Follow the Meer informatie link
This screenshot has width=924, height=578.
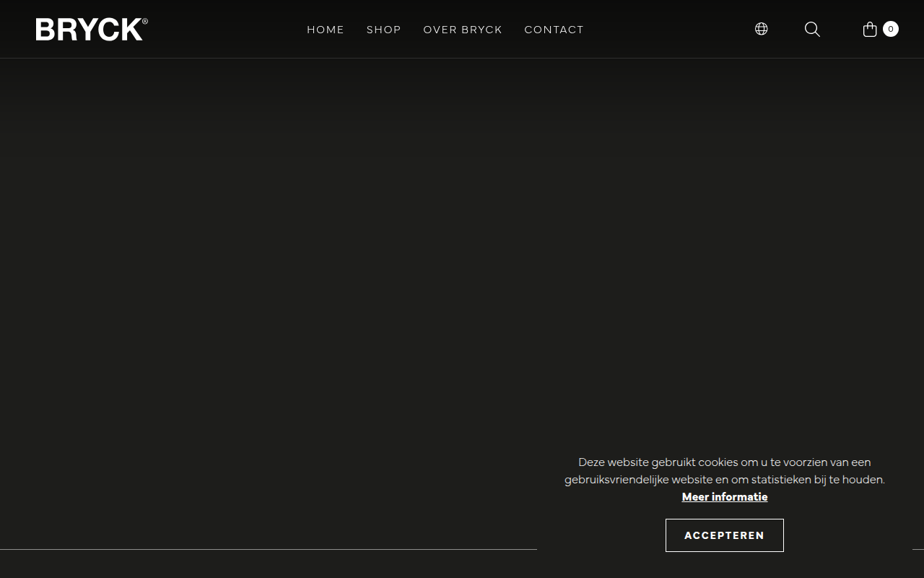725,496
